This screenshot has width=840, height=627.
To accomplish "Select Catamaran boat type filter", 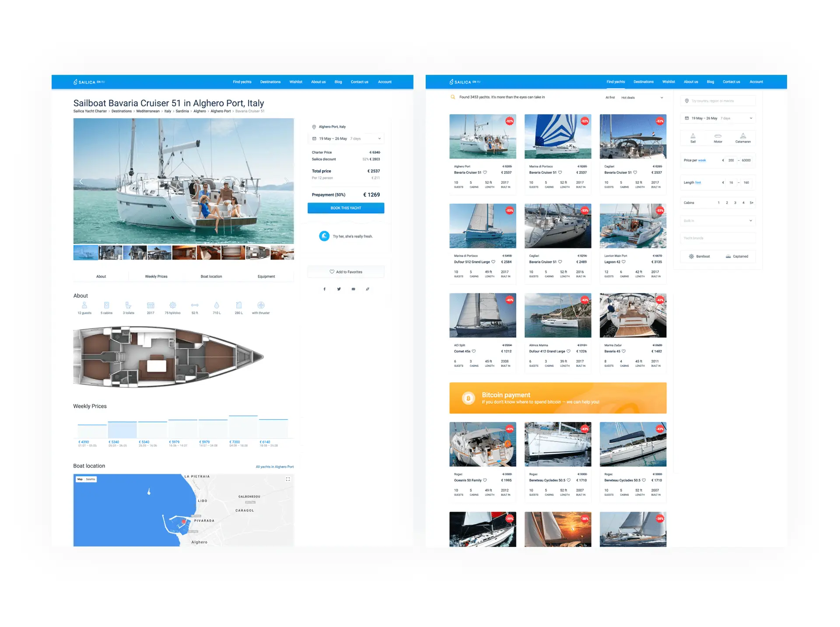I will coord(743,138).
